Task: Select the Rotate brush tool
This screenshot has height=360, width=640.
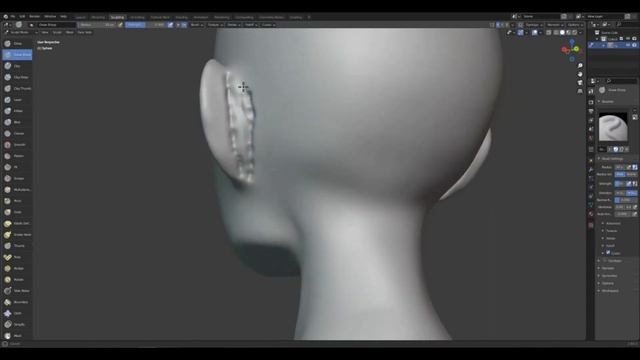Action: 17,280
